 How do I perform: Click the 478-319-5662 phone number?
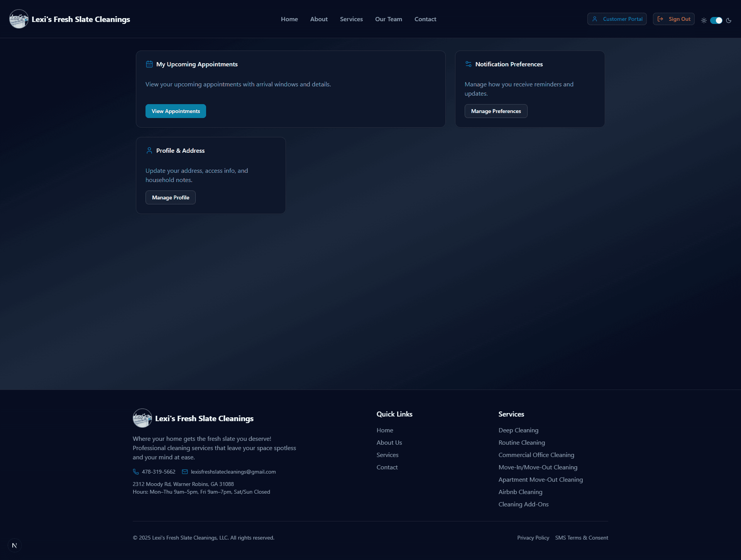click(x=158, y=472)
